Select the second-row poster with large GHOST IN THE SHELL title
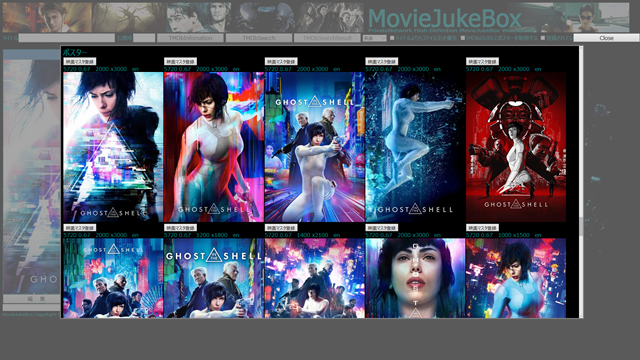 point(214,278)
